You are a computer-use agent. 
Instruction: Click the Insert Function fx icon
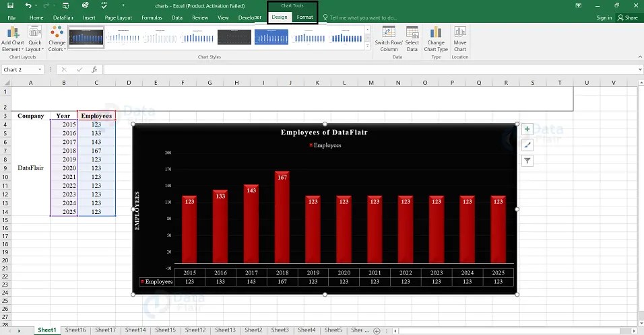(94, 70)
